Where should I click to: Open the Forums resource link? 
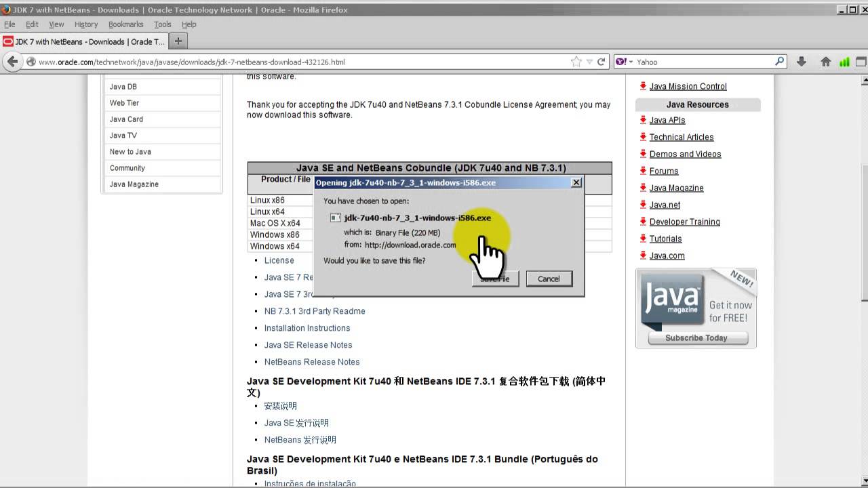click(x=664, y=171)
